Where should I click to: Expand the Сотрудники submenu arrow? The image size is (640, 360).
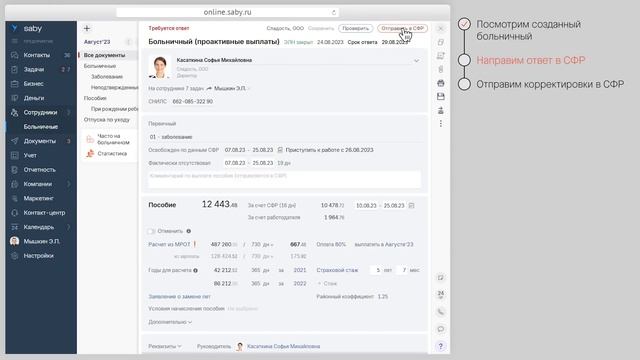[x=69, y=112]
